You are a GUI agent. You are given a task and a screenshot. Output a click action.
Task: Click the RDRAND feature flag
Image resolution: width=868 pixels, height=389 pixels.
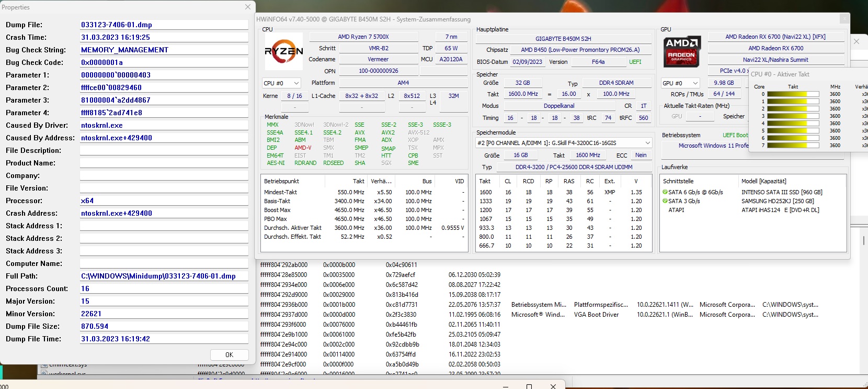pyautogui.click(x=305, y=163)
